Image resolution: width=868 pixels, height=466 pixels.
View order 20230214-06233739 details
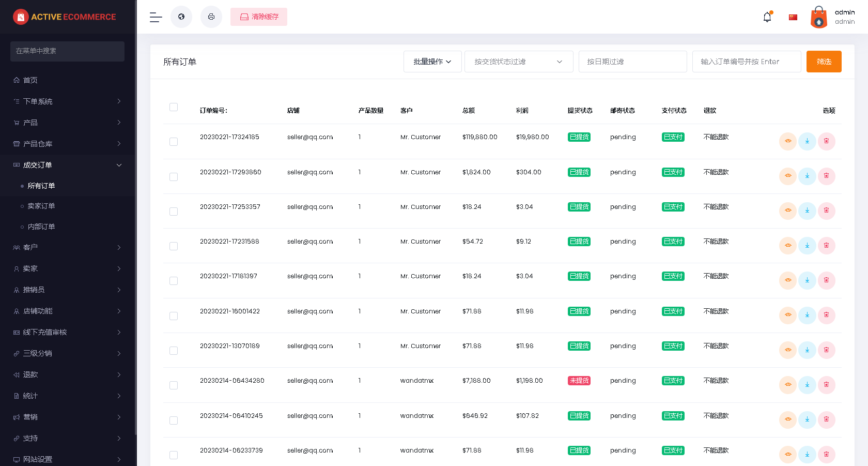[x=788, y=455]
